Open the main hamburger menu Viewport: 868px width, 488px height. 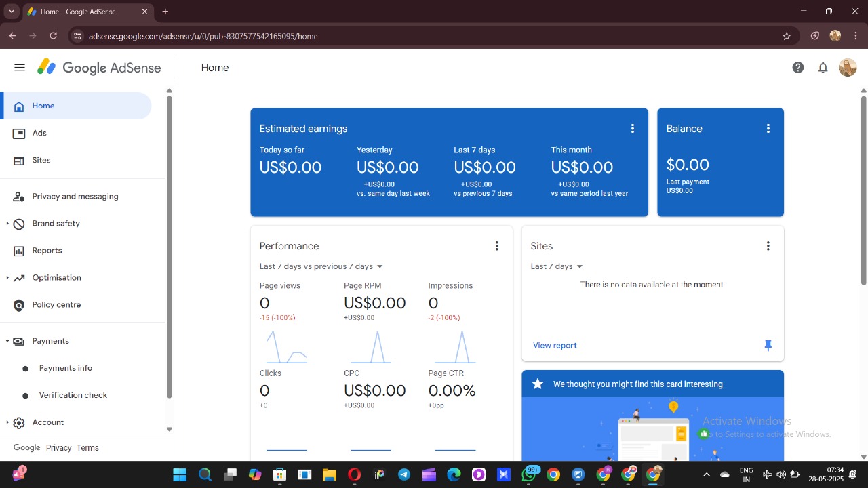tap(20, 67)
